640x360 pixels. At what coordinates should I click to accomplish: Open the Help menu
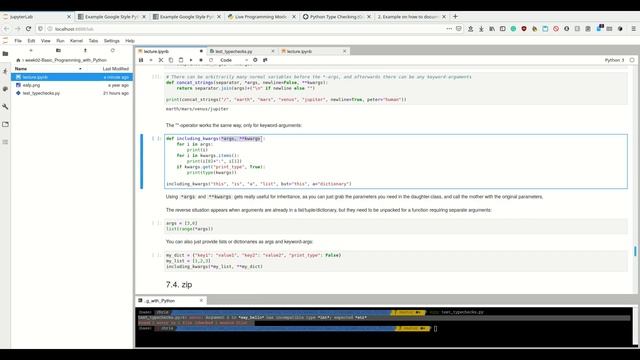(x=129, y=41)
